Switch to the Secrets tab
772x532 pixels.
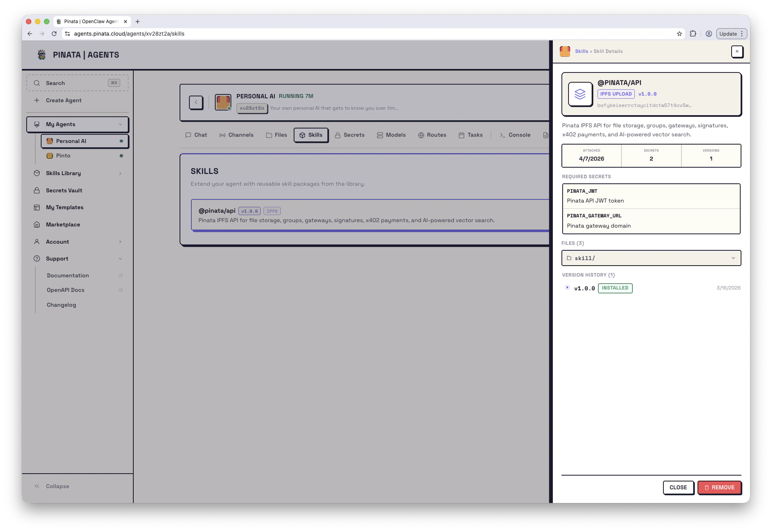click(350, 135)
